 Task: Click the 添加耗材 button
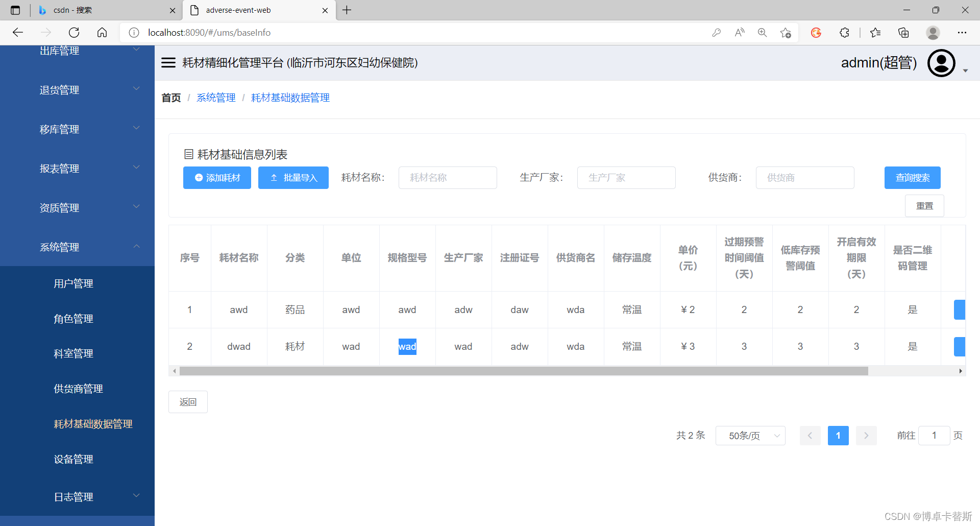pos(217,178)
